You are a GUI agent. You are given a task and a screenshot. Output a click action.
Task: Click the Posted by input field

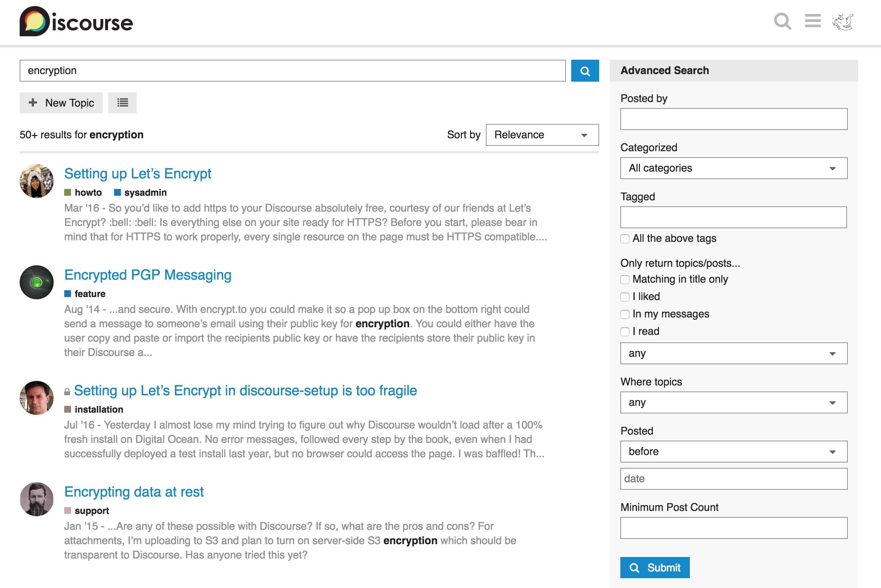733,119
